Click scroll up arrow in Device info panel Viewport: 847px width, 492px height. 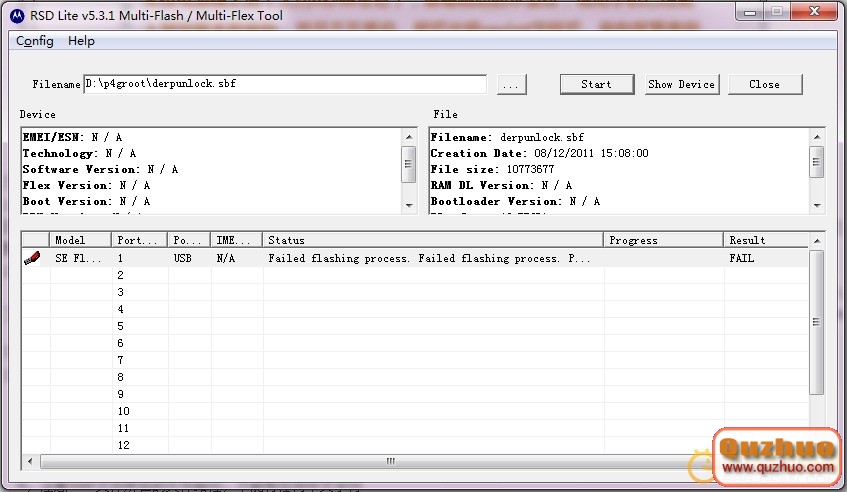pyautogui.click(x=409, y=137)
